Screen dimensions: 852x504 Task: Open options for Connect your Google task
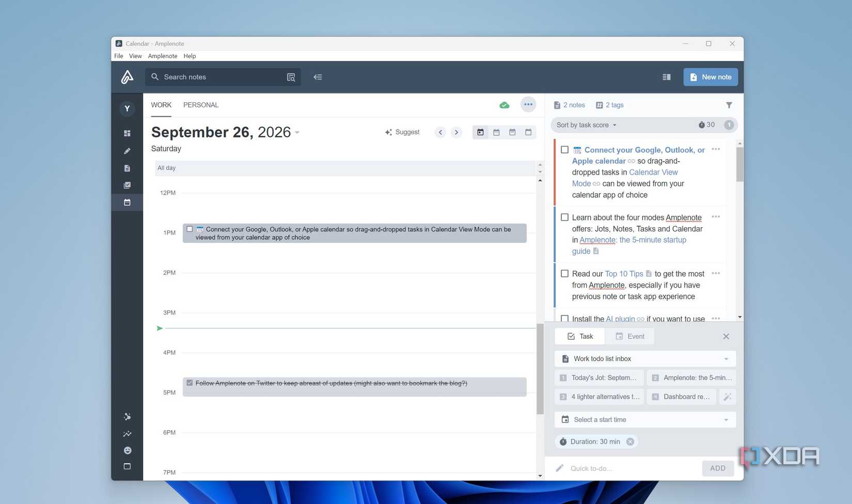716,149
